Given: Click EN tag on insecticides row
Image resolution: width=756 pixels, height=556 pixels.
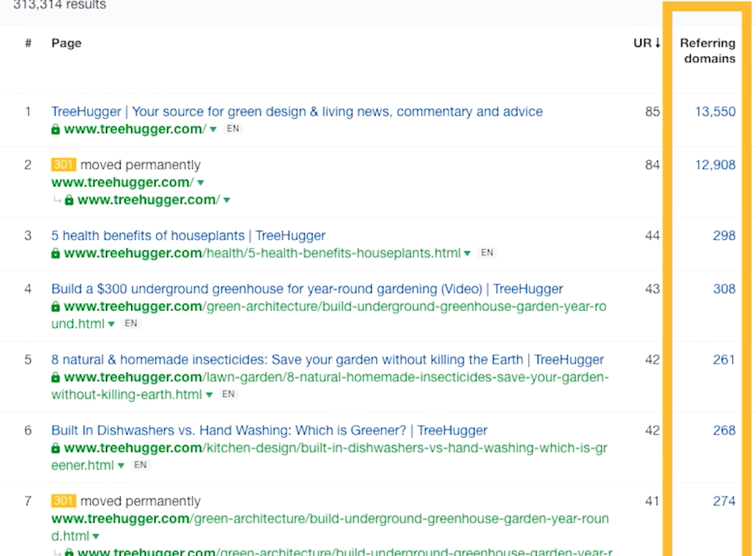Looking at the screenshot, I should click(x=228, y=394).
